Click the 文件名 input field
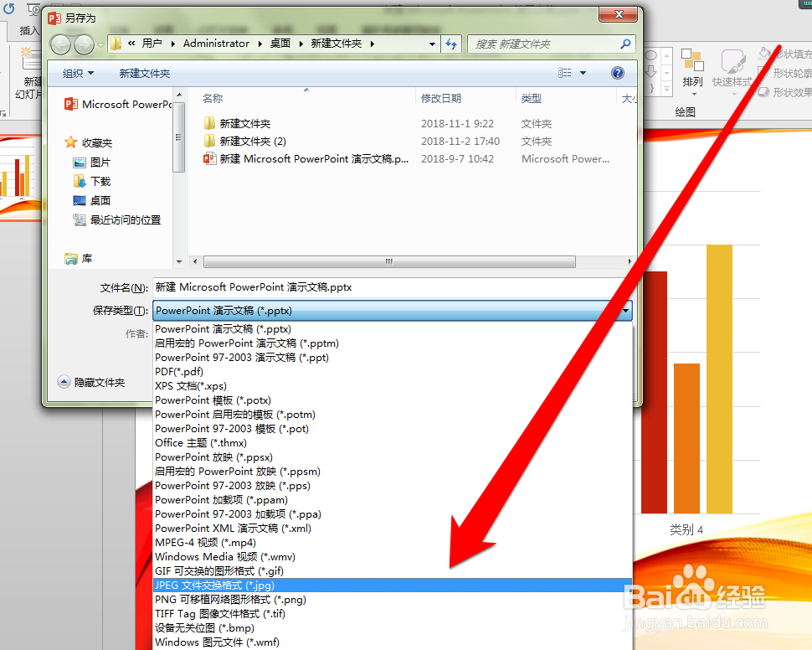812x650 pixels. (392, 287)
